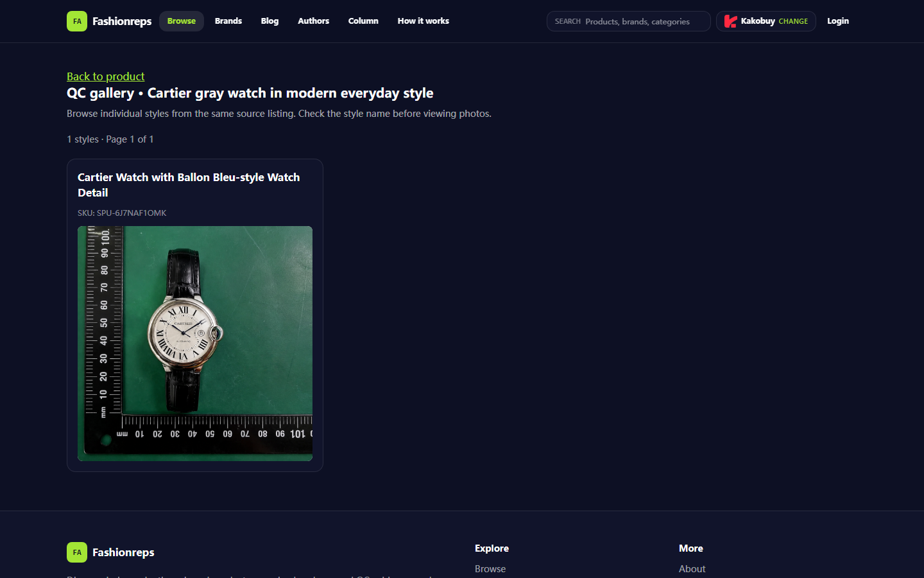Go to the Brands page
Screen dimensions: 924x578
(228, 21)
